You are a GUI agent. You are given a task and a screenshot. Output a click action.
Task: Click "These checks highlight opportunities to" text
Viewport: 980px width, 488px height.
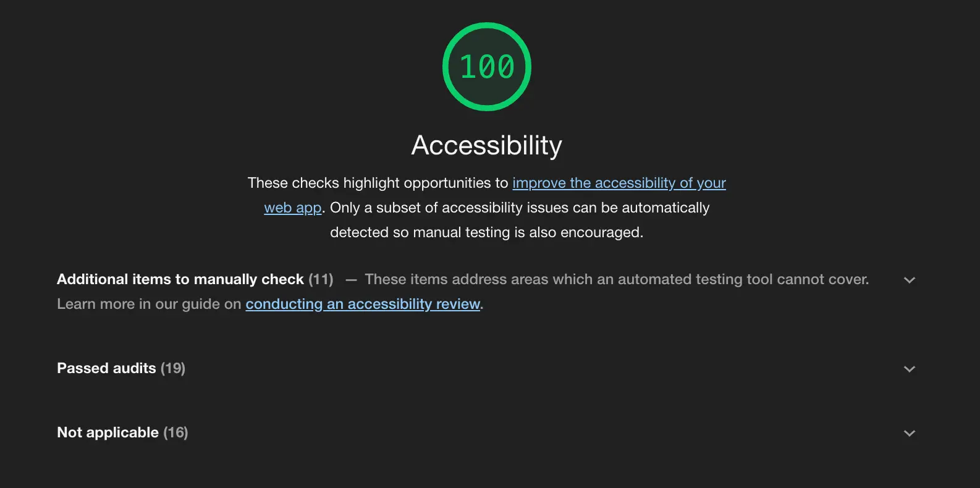click(378, 183)
